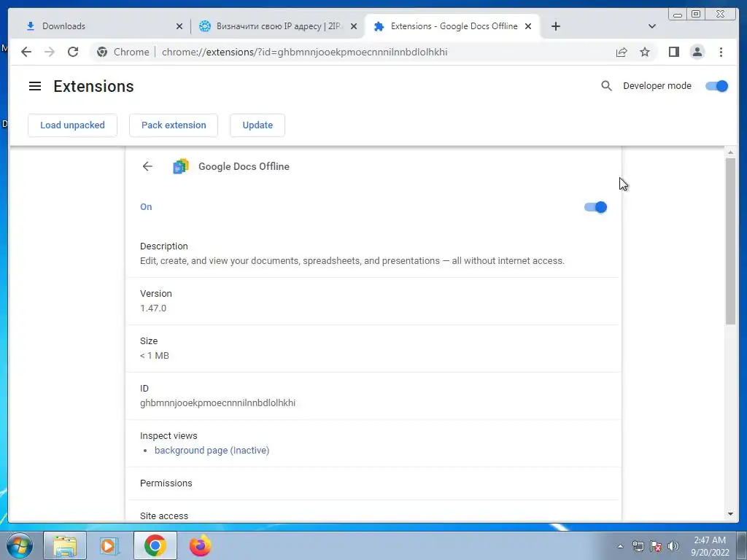Share this page using the share icon

tap(622, 52)
